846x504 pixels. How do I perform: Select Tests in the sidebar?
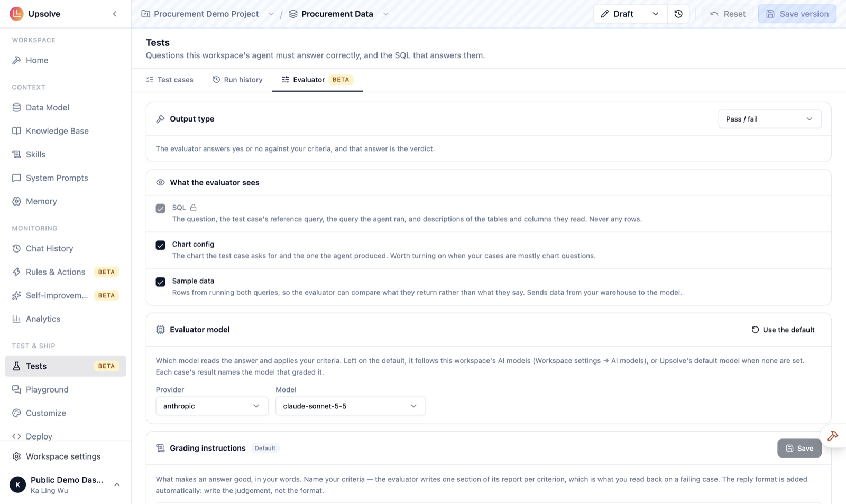click(x=66, y=366)
